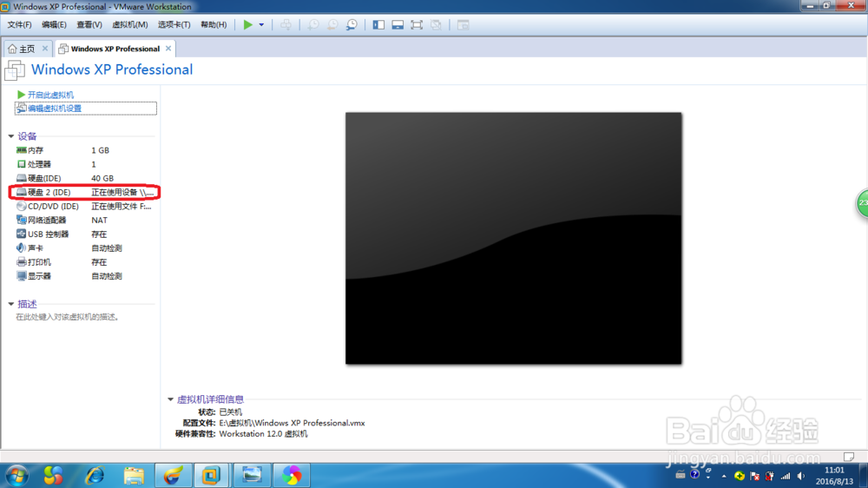Close the Windows XP Professional tab
The width and height of the screenshot is (868, 488).
pos(168,48)
